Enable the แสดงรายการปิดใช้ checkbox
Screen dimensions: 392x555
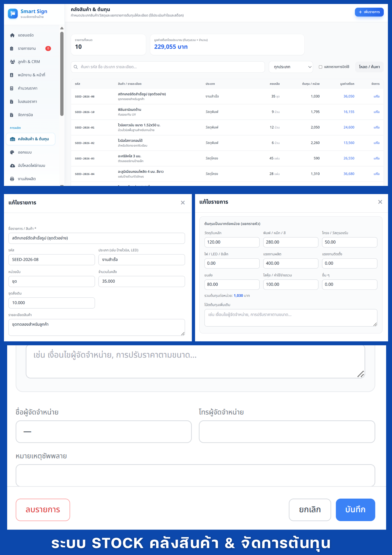coord(320,67)
